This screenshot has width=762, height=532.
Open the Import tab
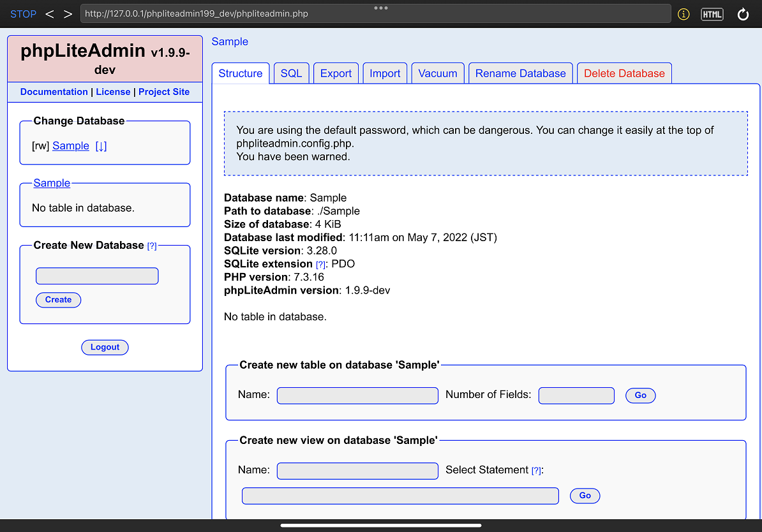tap(385, 73)
